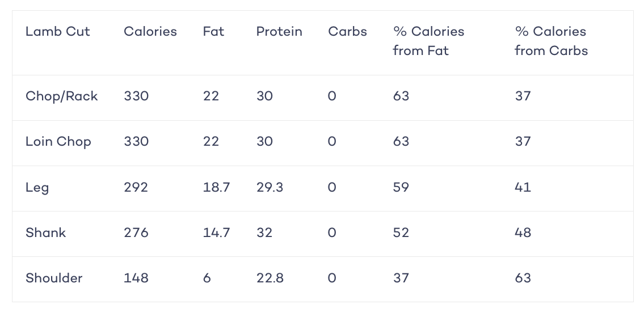The image size is (644, 313).
Task: Click the Calories column header
Action: (150, 32)
